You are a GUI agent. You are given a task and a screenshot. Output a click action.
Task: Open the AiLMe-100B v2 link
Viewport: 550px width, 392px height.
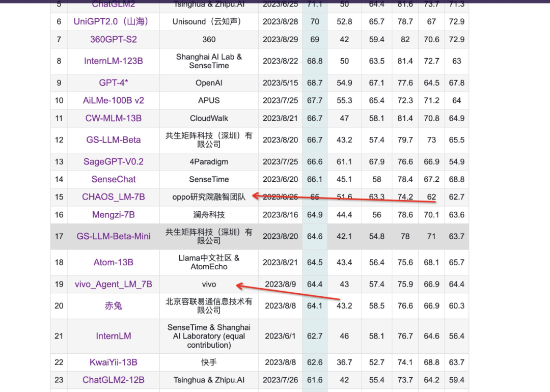pyautogui.click(x=113, y=101)
